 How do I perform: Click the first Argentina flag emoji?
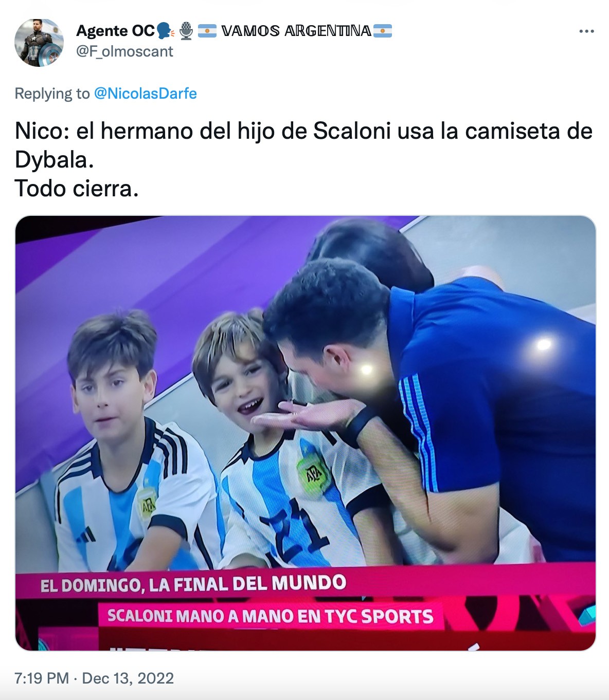click(207, 31)
